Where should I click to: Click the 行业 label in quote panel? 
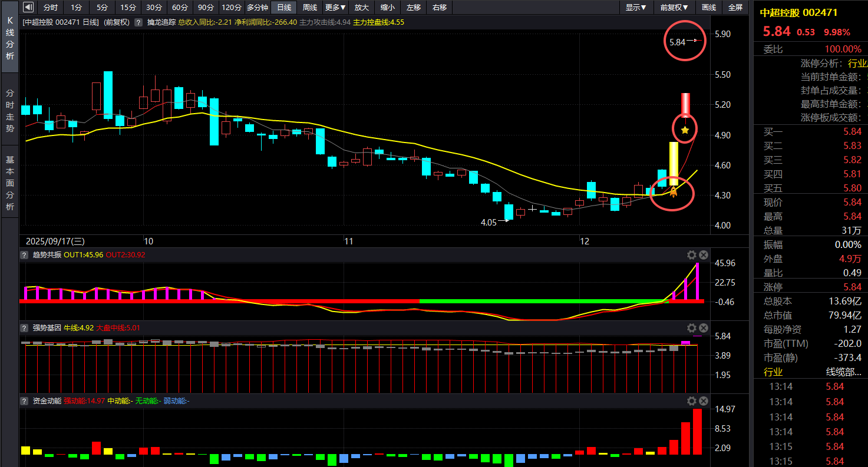coord(773,372)
